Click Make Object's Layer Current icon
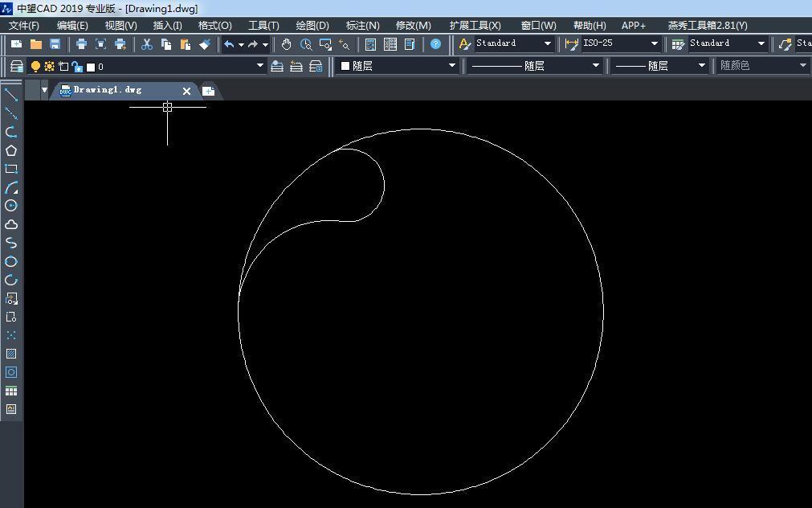This screenshot has height=508, width=812. pyautogui.click(x=277, y=67)
